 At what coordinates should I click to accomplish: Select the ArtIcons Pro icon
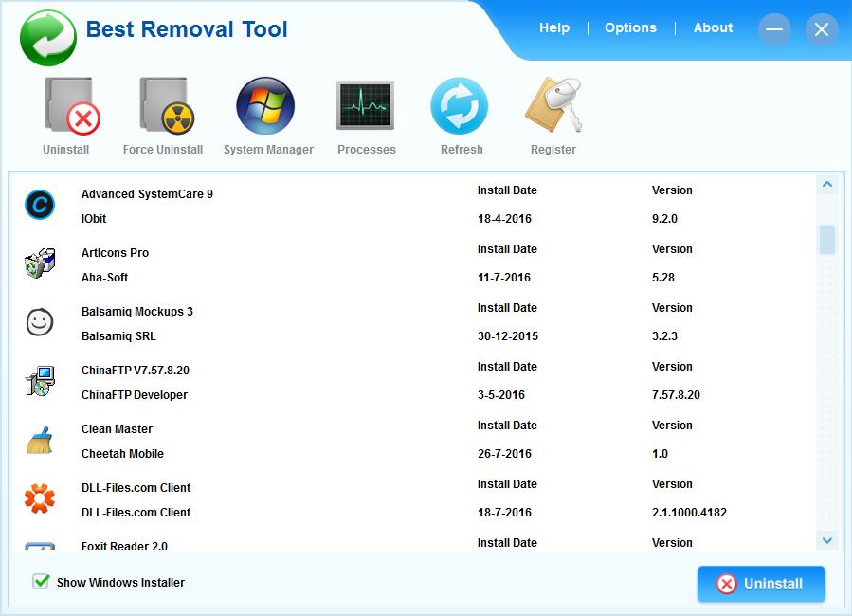(x=40, y=263)
